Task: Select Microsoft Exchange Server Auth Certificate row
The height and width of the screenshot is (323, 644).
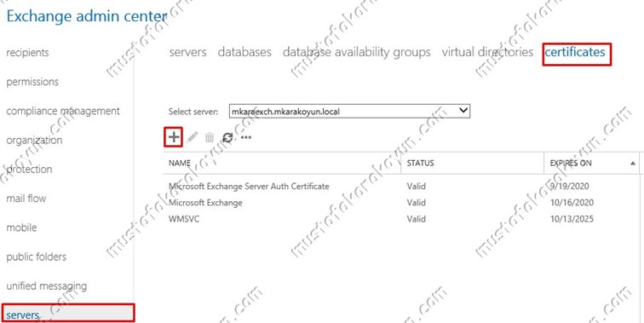Action: tap(401, 186)
